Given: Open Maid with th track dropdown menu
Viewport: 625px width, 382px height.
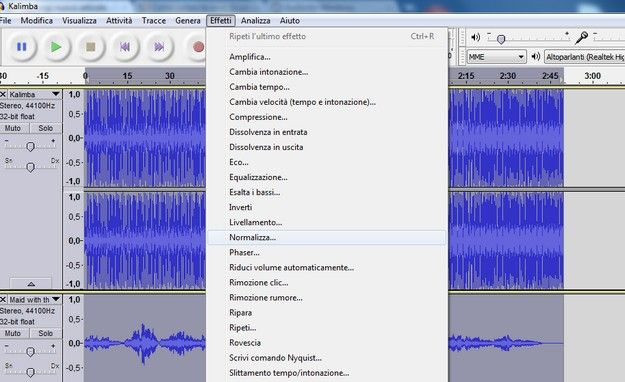Looking at the screenshot, I should coord(56,299).
